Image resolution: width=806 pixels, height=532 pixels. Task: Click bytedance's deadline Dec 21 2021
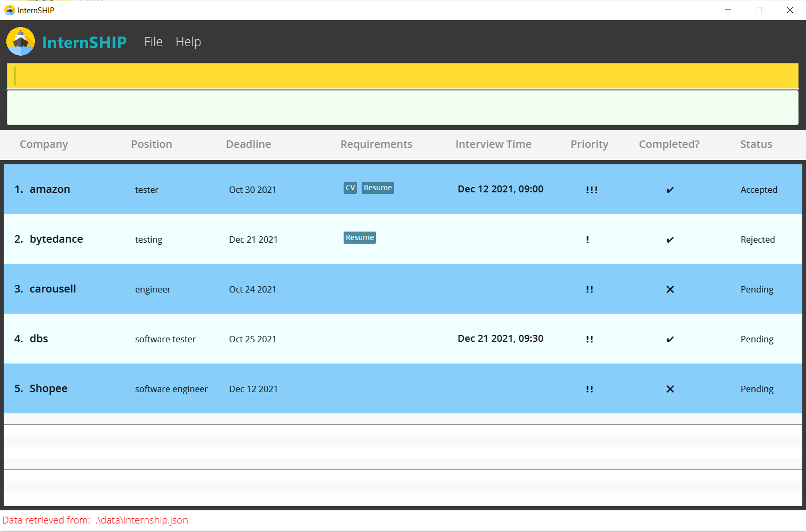pyautogui.click(x=253, y=240)
